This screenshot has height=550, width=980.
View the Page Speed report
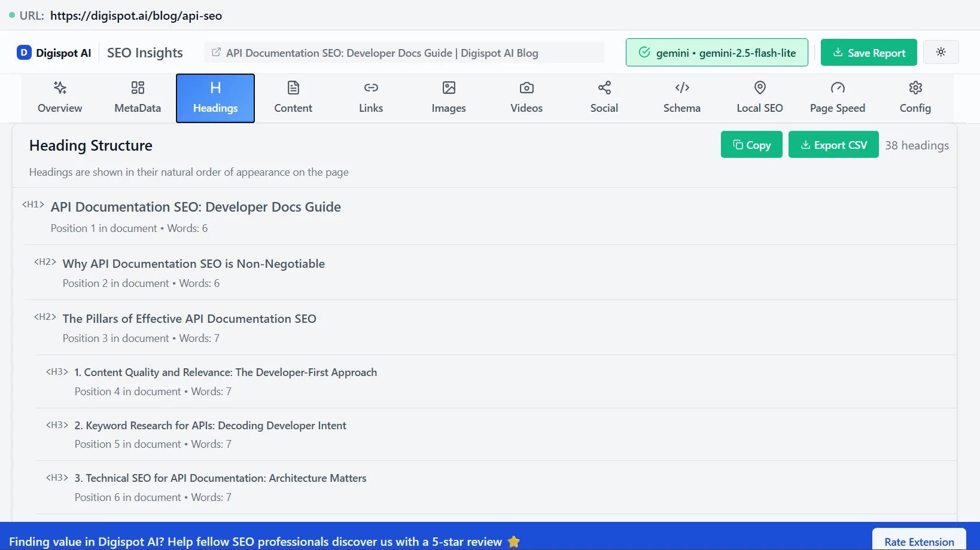pos(837,97)
